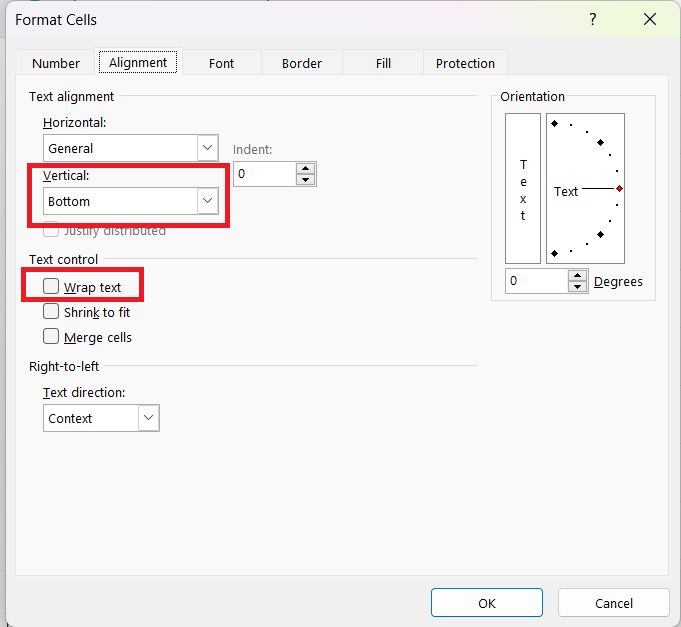This screenshot has width=681, height=627.
Task: Click the Horizontal General combo box
Action: coord(131,148)
